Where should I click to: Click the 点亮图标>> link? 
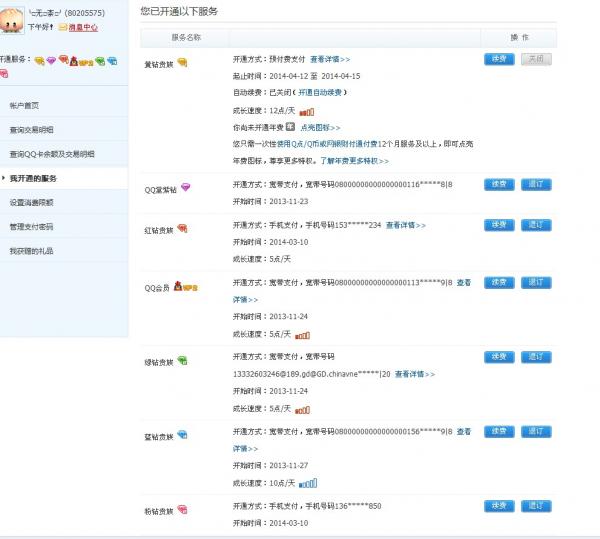[x=321, y=127]
